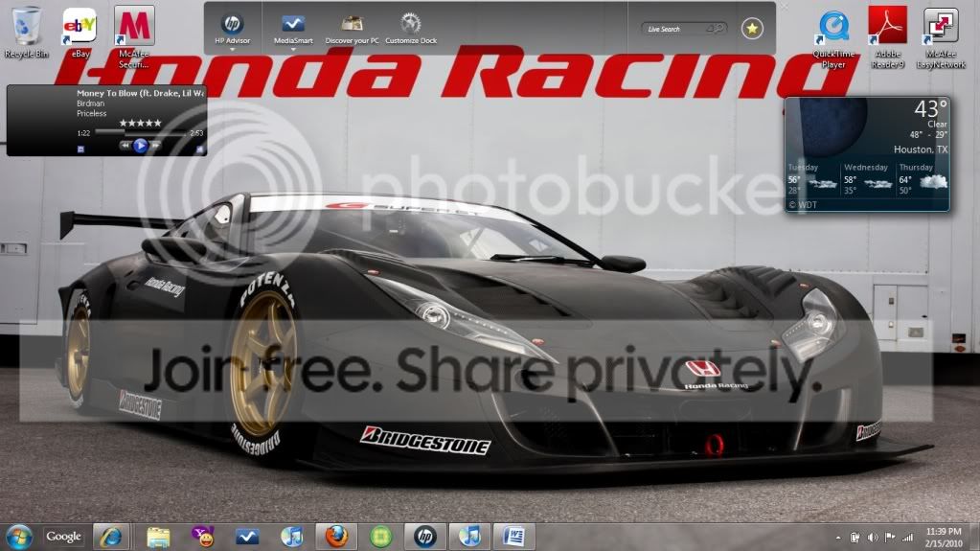Click MediaSmart in the HP dock

(x=293, y=29)
